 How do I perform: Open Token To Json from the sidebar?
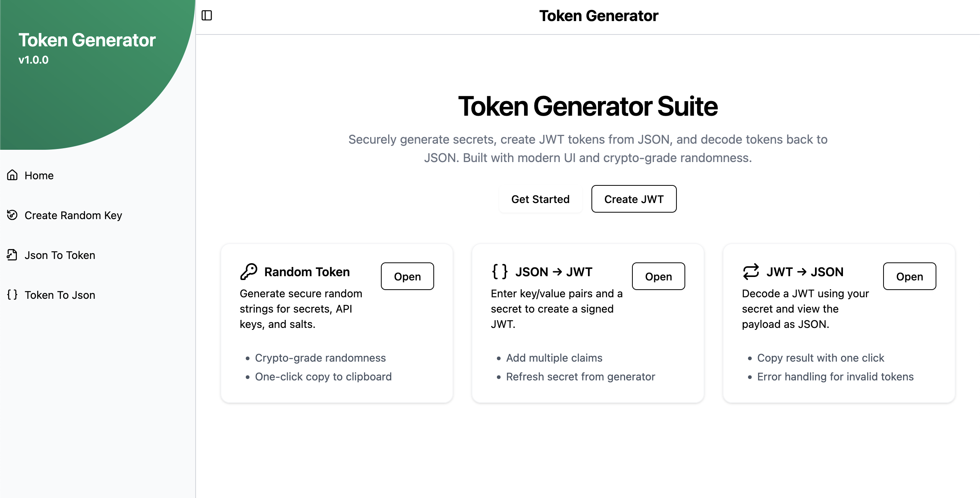click(x=60, y=295)
